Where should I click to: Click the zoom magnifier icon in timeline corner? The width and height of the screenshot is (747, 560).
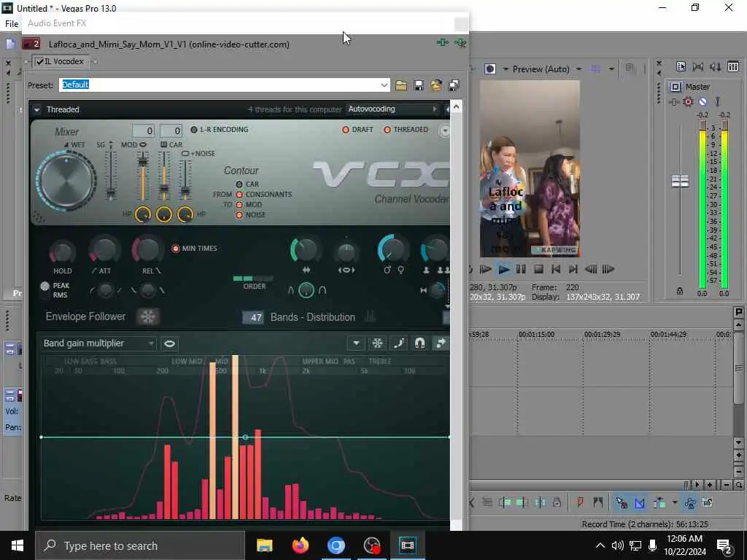coord(738,485)
